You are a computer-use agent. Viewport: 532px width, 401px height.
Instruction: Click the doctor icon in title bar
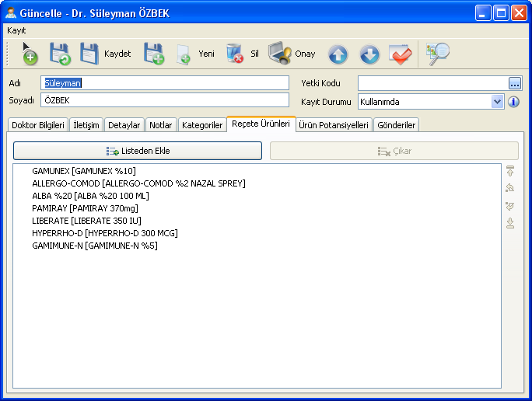(11, 13)
